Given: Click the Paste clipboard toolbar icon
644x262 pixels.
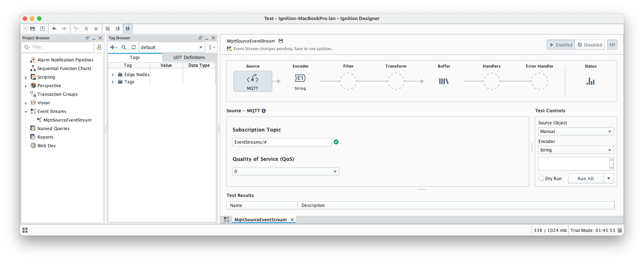Looking at the screenshot, I should (x=96, y=29).
